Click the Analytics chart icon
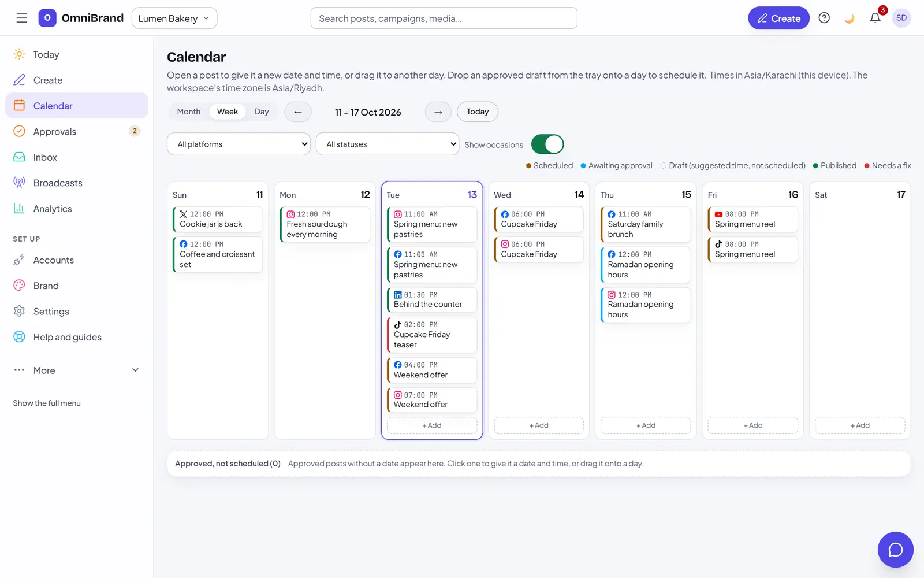This screenshot has width=924, height=578. click(x=19, y=209)
